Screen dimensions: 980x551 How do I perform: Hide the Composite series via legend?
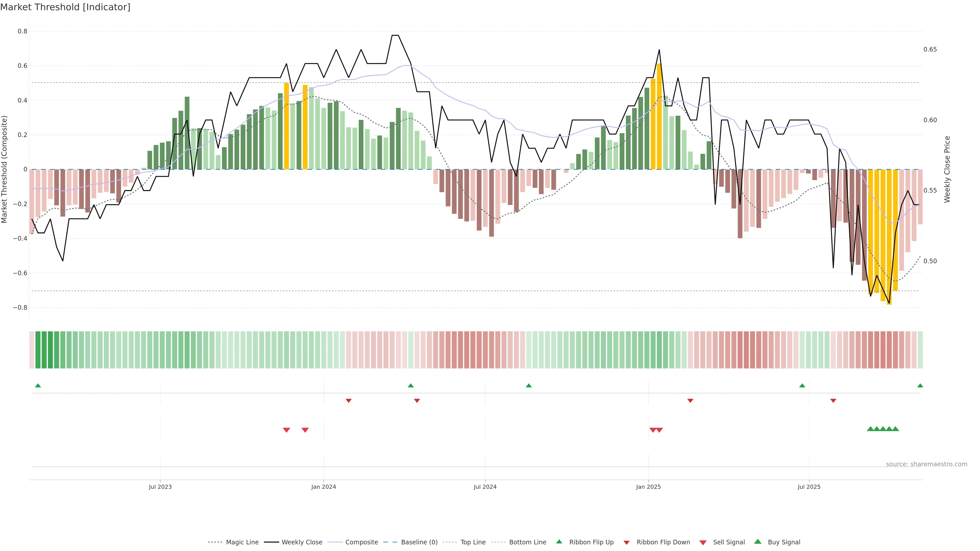[x=361, y=542]
